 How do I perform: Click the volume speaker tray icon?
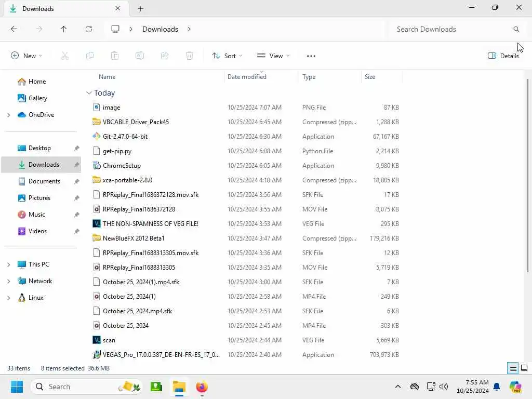click(x=444, y=387)
